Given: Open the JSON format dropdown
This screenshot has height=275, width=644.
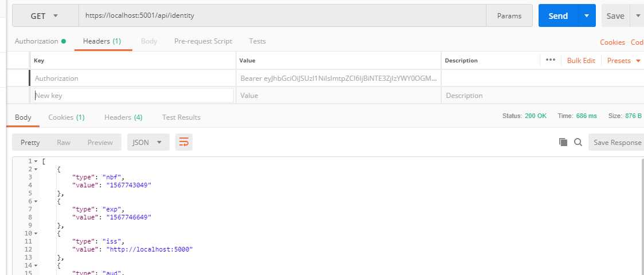Looking at the screenshot, I should [148, 143].
